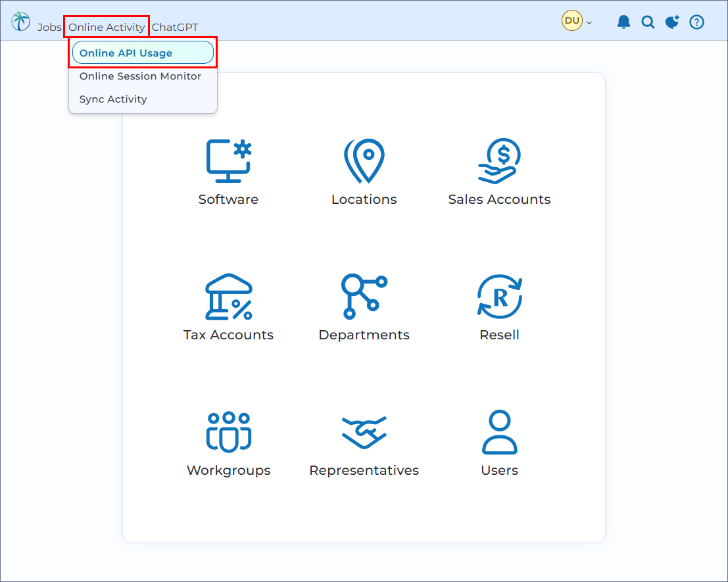Viewport: 728px width, 582px height.
Task: Open the Sales Accounts icon
Action: click(500, 161)
